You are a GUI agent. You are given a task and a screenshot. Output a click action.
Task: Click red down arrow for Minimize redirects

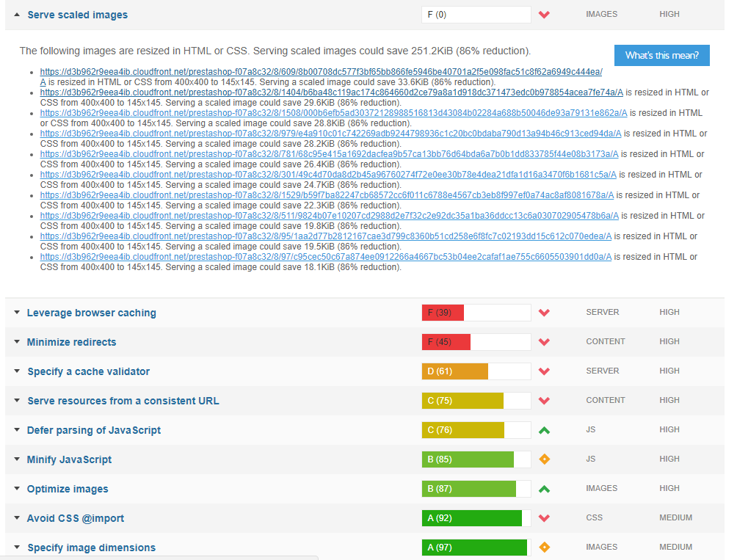(x=544, y=342)
